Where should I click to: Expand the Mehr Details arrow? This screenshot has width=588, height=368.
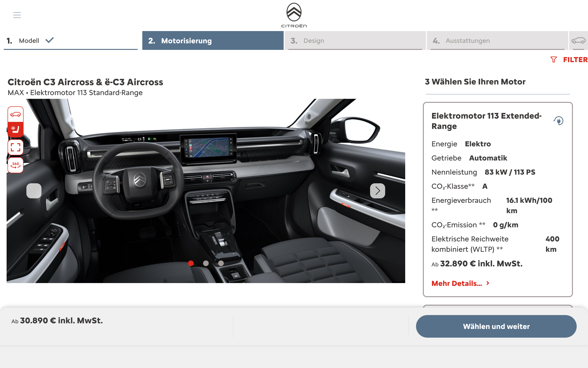(x=488, y=283)
